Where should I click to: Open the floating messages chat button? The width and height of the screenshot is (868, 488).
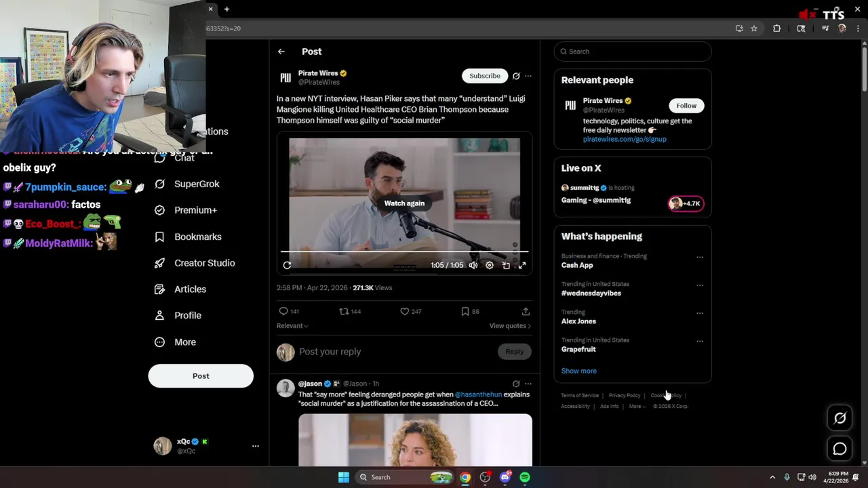pos(840,449)
